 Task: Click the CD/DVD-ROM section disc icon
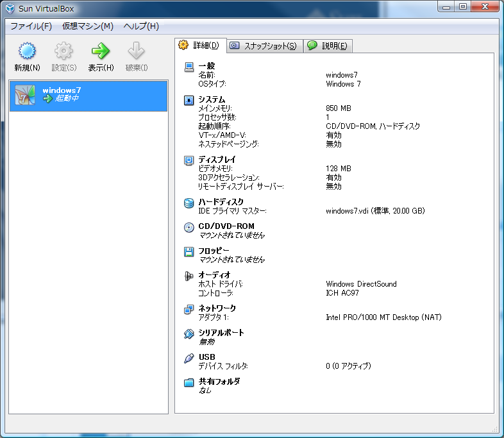click(189, 227)
